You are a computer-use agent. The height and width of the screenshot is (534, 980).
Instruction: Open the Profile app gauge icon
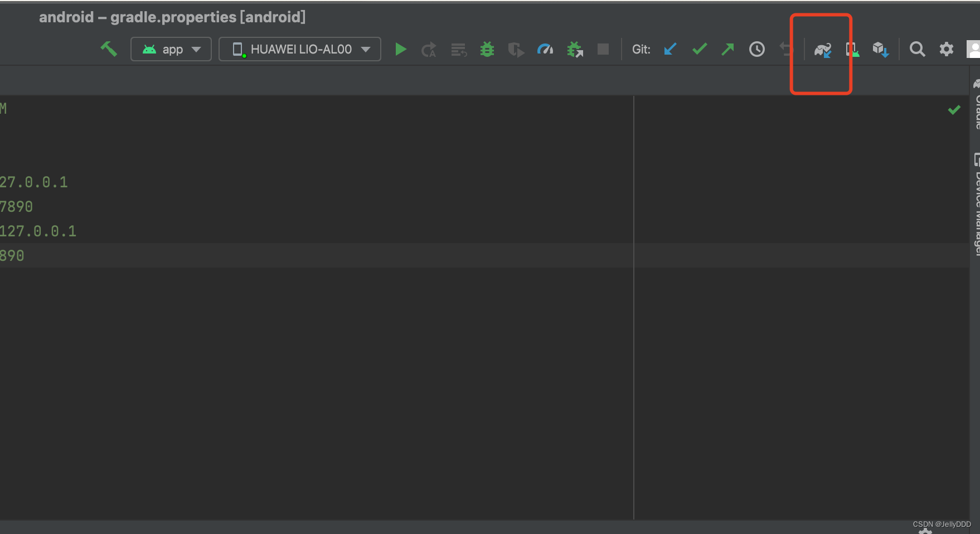pyautogui.click(x=545, y=50)
